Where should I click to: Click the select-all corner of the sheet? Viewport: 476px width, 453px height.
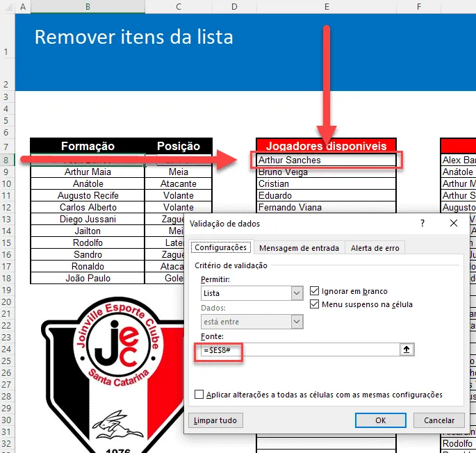8,6
